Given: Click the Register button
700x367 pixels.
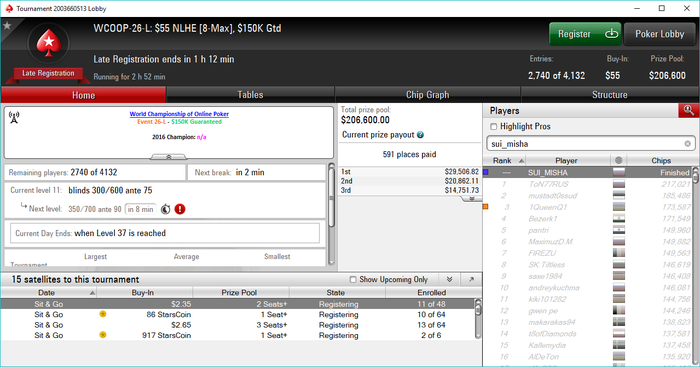Looking at the screenshot, I should (x=585, y=34).
